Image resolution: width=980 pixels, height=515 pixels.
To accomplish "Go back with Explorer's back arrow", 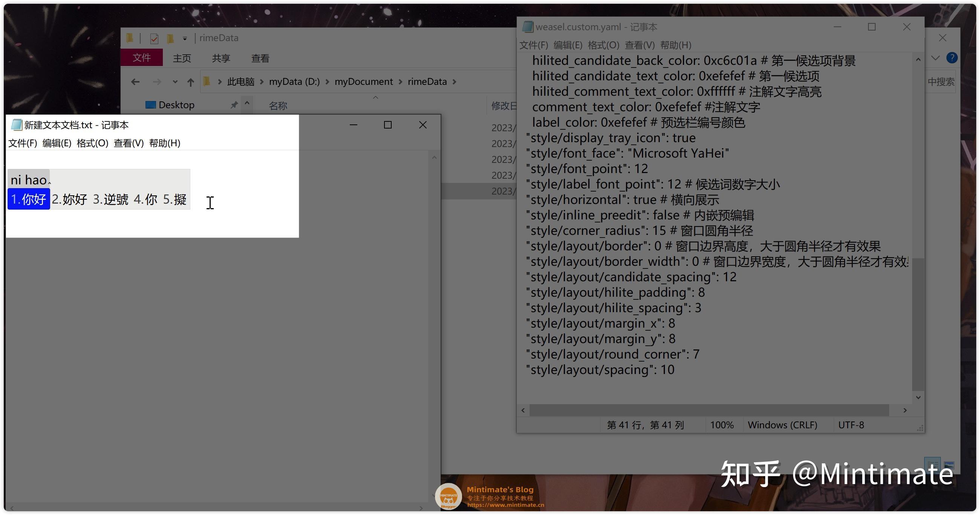I will click(135, 82).
